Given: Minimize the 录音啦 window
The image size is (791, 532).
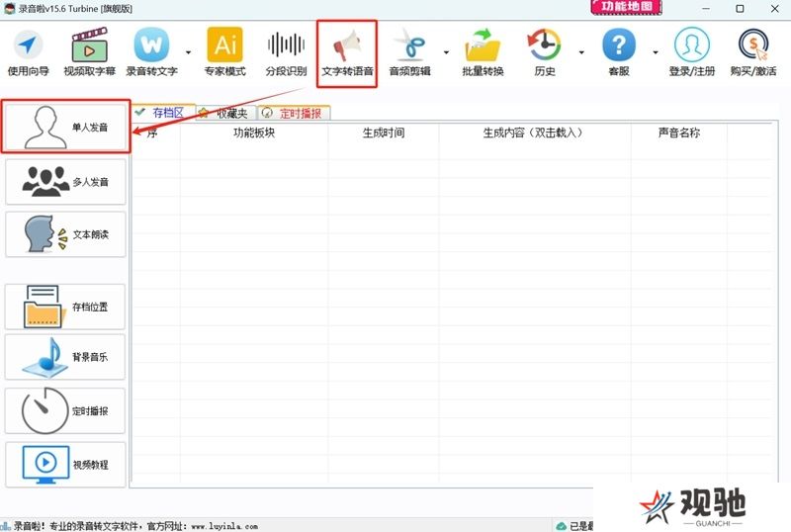Looking at the screenshot, I should pyautogui.click(x=706, y=8).
